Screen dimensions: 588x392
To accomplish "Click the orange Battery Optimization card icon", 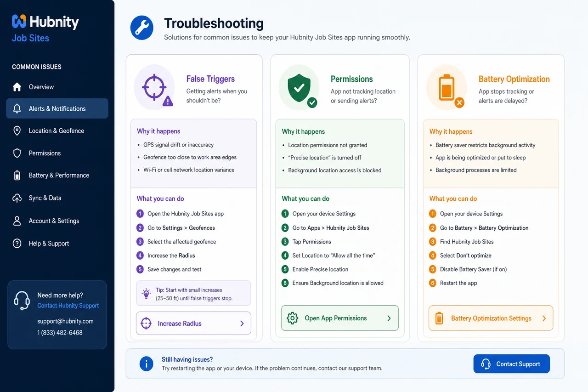I will coord(447,87).
